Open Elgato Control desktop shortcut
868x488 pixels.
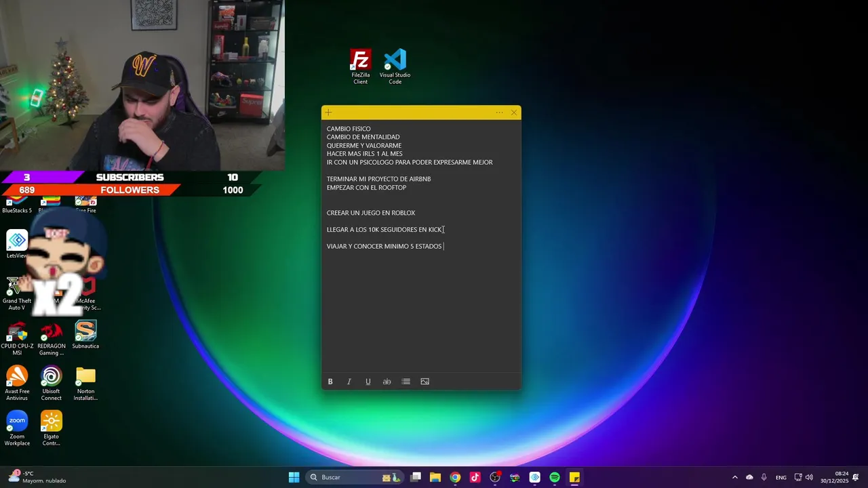click(x=52, y=428)
